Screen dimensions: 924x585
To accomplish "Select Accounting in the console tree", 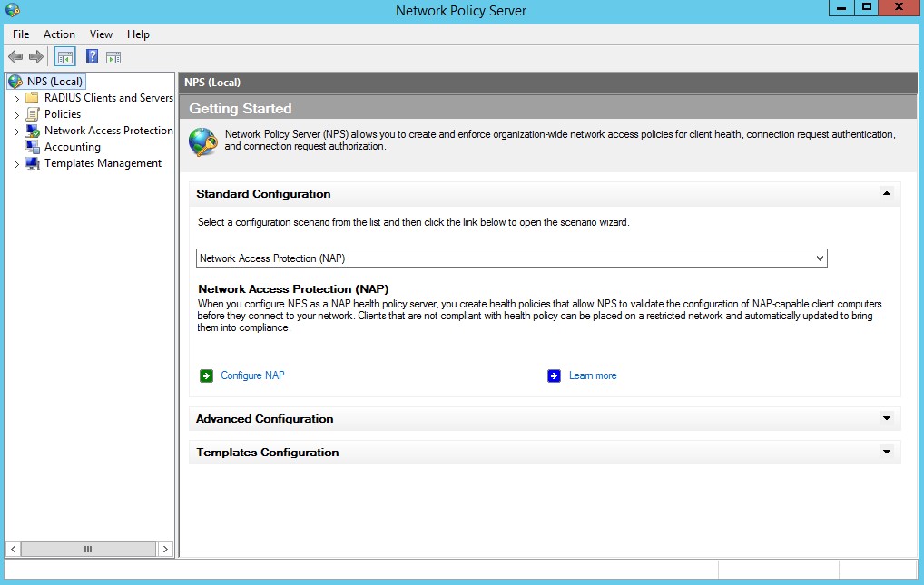I will pyautogui.click(x=73, y=147).
